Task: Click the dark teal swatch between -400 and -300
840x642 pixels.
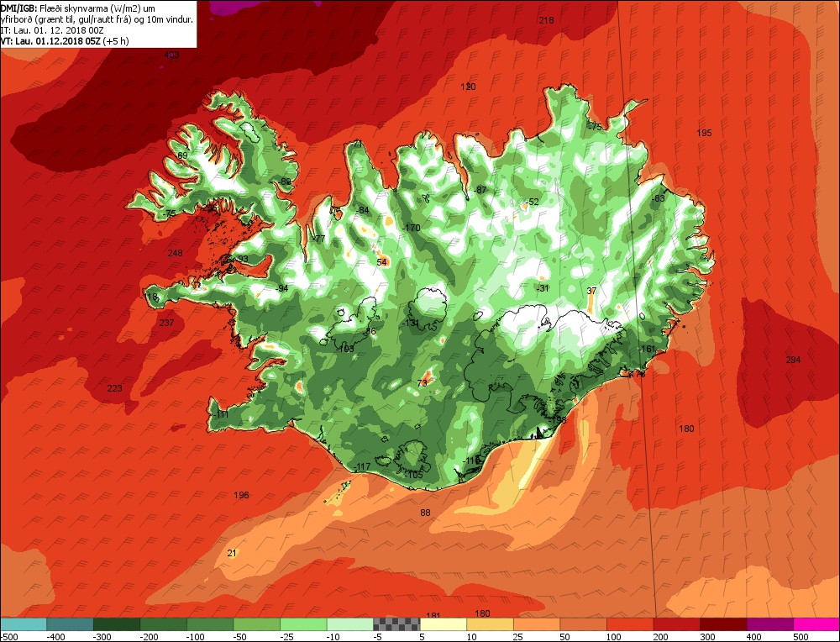Action: click(71, 624)
